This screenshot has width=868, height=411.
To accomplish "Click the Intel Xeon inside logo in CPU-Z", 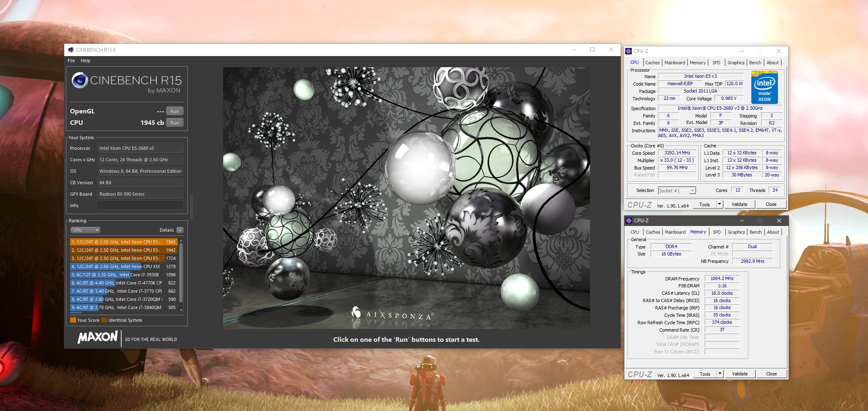I will [x=764, y=88].
